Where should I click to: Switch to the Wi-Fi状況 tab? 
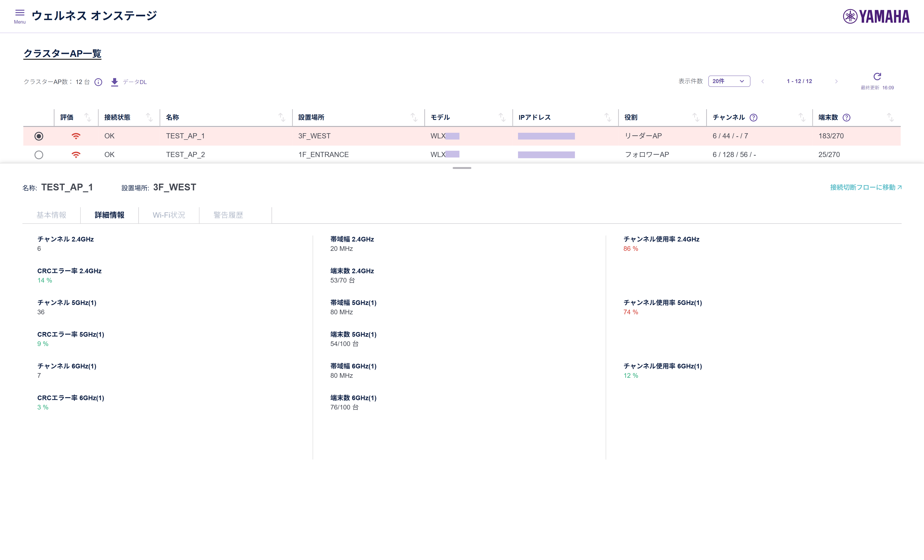click(169, 215)
